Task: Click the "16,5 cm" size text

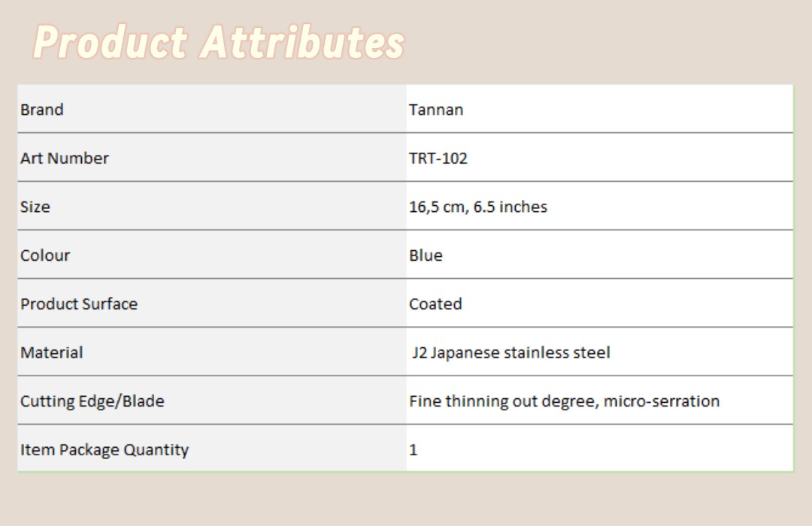Action: (437, 207)
